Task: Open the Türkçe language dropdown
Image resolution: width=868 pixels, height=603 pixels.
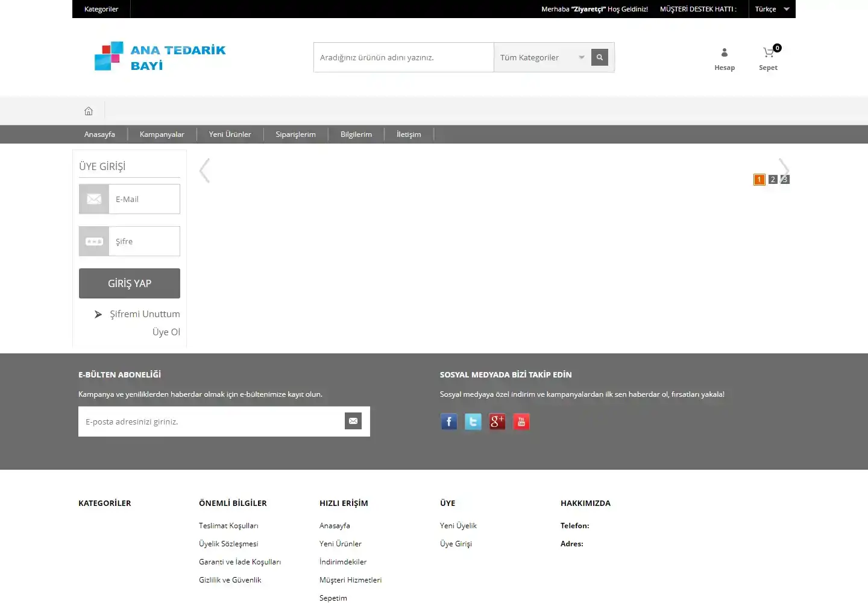Action: pos(772,9)
